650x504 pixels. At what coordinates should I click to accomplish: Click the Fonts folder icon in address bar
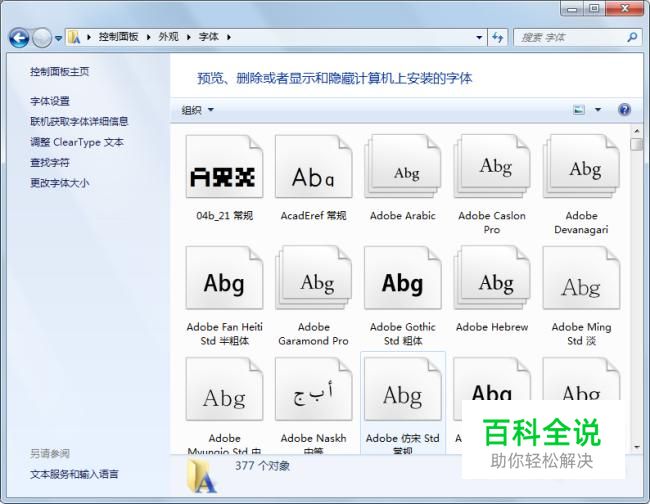click(74, 37)
